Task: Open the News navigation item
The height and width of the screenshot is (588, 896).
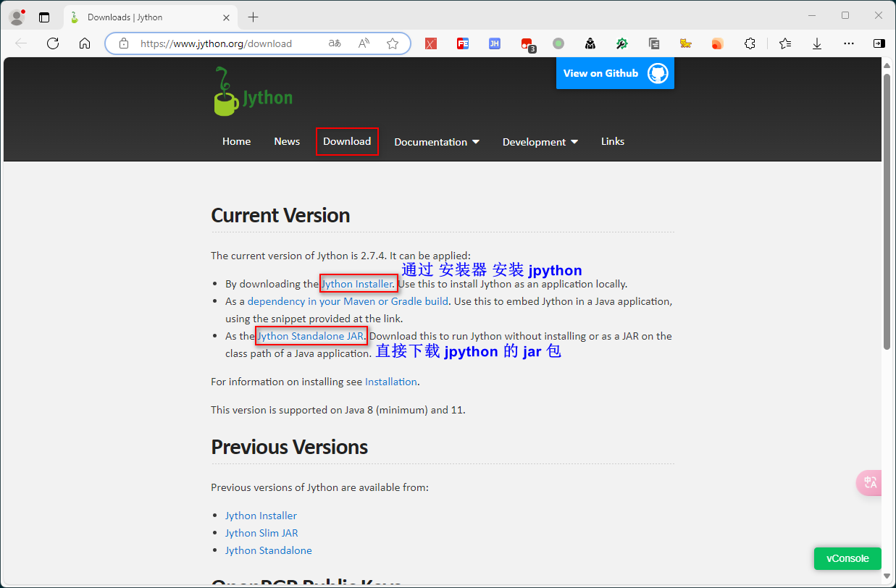Action: pyautogui.click(x=287, y=141)
